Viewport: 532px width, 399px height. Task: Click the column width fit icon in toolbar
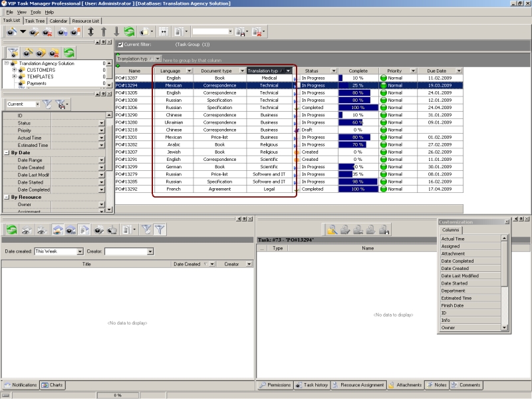(x=164, y=31)
